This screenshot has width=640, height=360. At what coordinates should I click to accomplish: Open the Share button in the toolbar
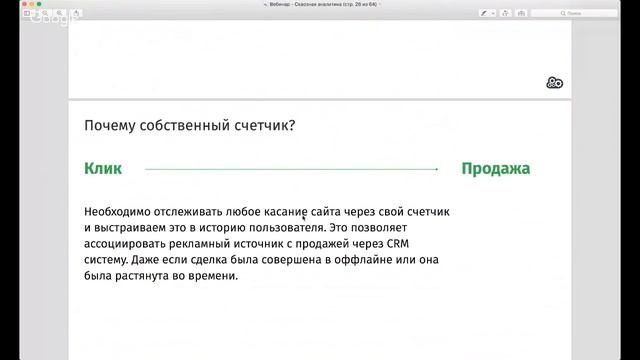click(76, 13)
